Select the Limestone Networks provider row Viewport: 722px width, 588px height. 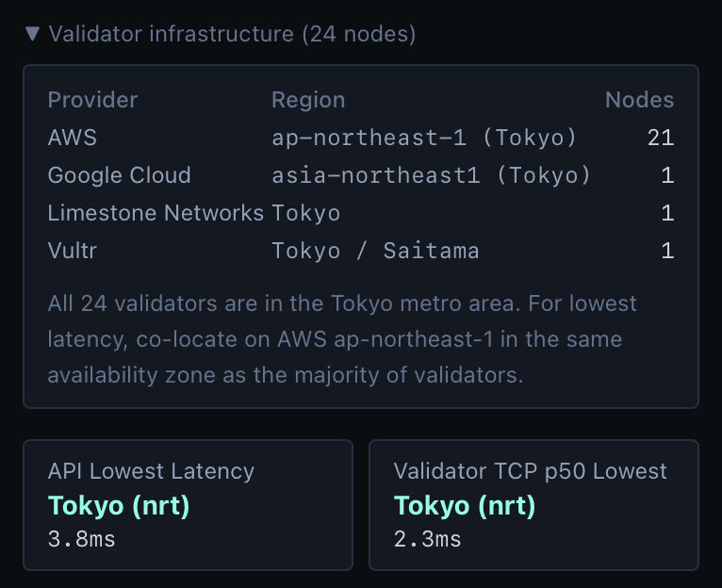[156, 213]
